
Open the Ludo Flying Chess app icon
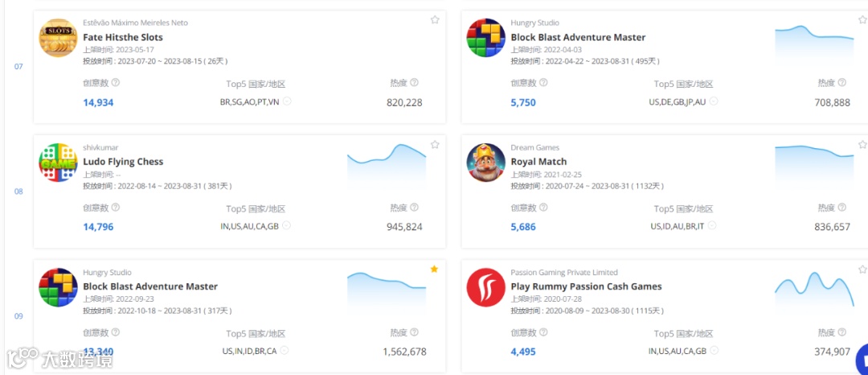click(58, 163)
